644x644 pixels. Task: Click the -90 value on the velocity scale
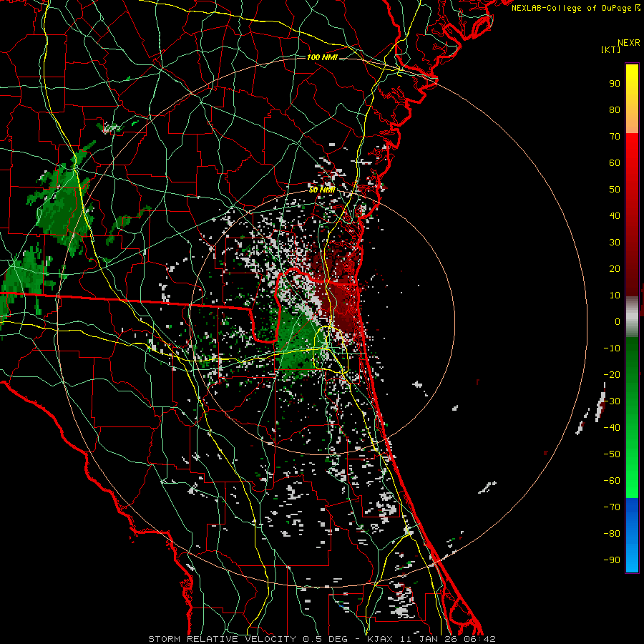(x=612, y=560)
